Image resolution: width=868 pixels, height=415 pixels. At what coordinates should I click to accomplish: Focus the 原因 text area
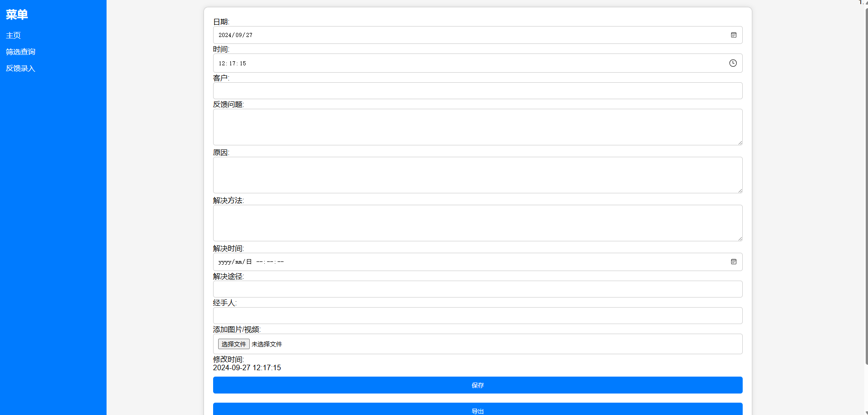[477, 175]
